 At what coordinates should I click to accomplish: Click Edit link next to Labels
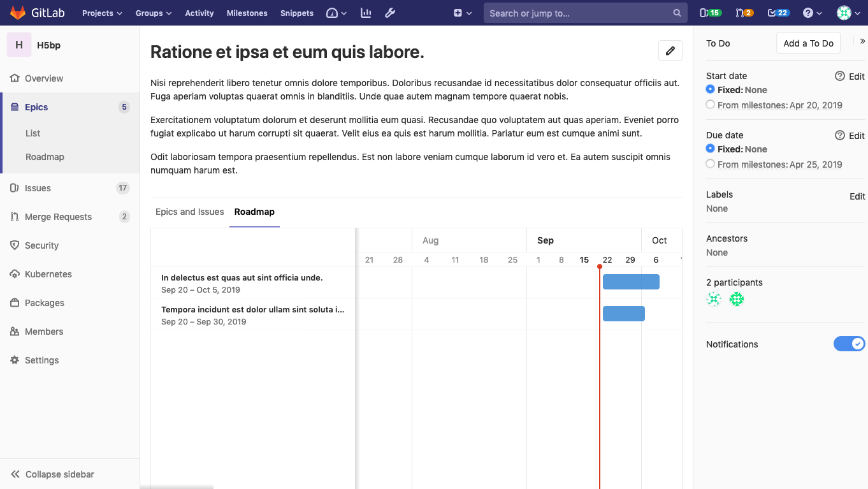coord(857,196)
